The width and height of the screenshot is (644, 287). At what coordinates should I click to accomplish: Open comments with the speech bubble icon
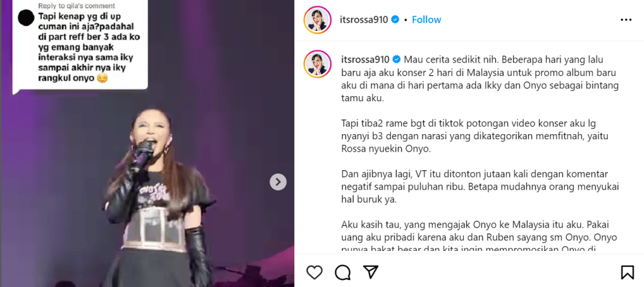pyautogui.click(x=342, y=272)
